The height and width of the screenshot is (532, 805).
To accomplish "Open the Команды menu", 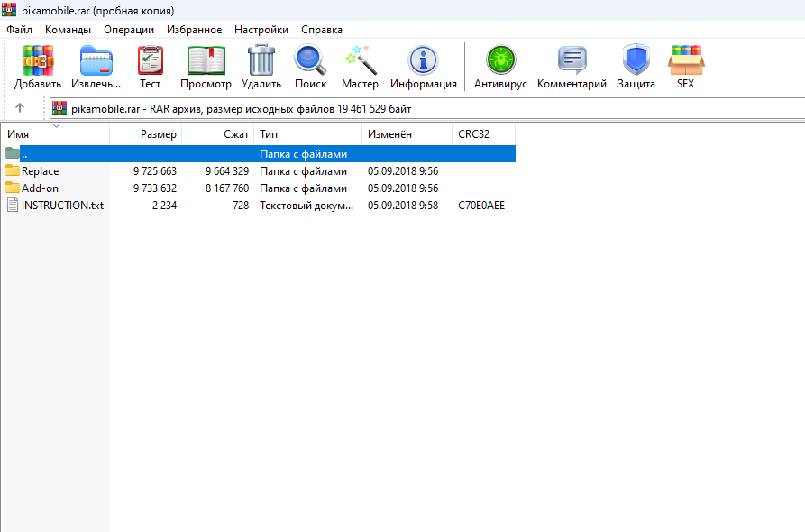I will 68,30.
